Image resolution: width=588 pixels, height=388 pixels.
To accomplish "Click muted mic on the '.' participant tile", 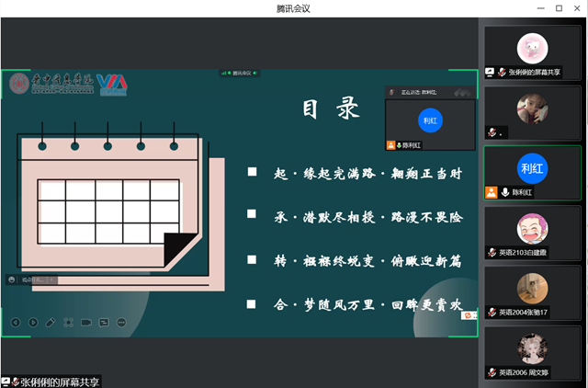I will pos(492,132).
